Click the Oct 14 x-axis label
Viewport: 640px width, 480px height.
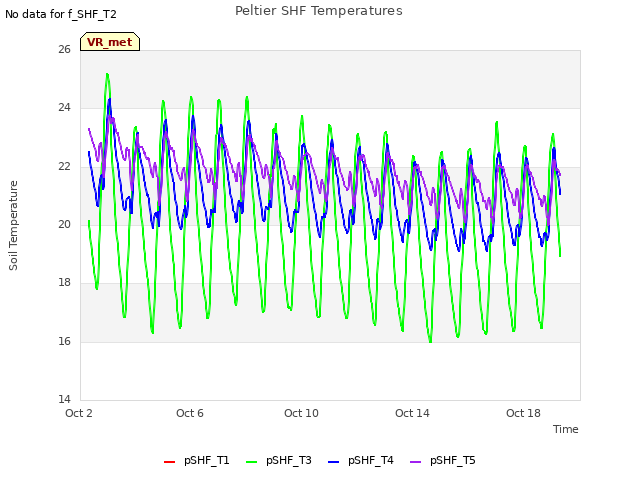tap(412, 413)
